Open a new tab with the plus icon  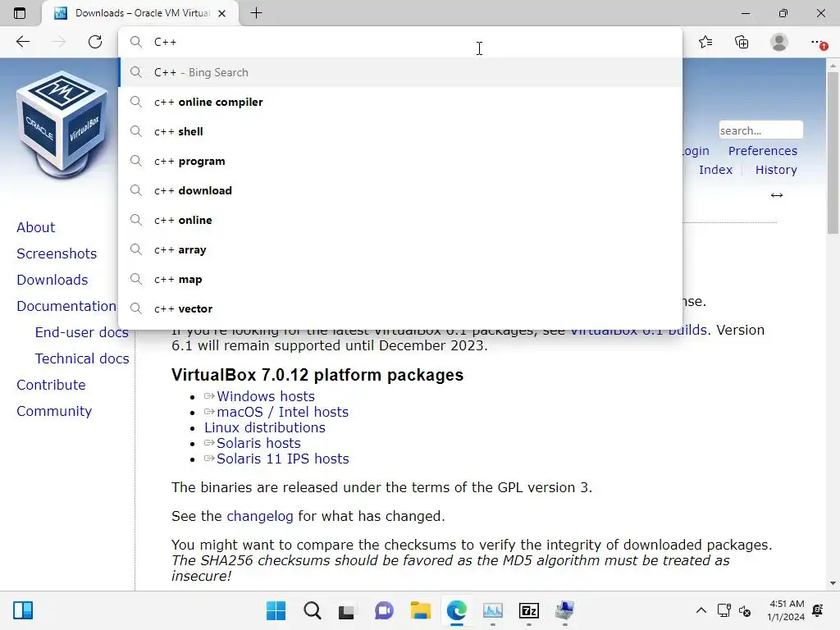tap(256, 13)
